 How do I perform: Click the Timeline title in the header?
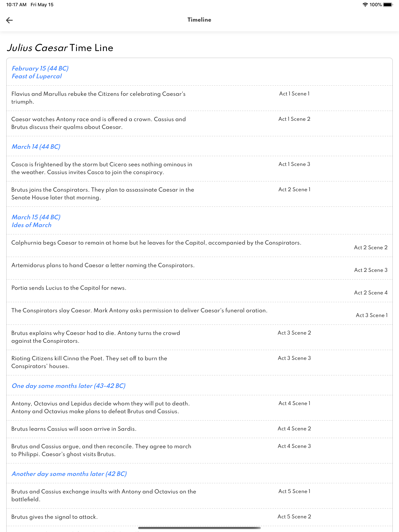[199, 20]
